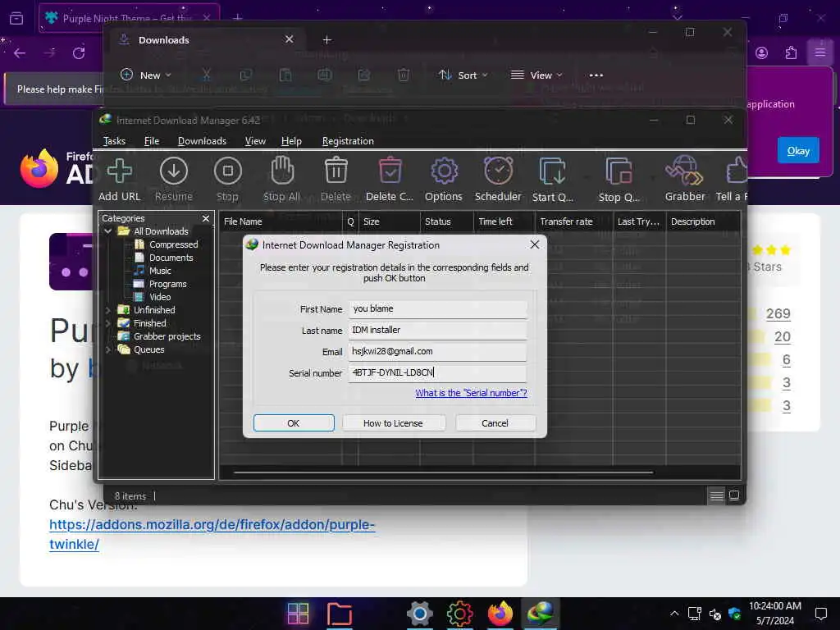Click Okay in the Firefox notification
The height and width of the screenshot is (630, 840).
(x=798, y=151)
